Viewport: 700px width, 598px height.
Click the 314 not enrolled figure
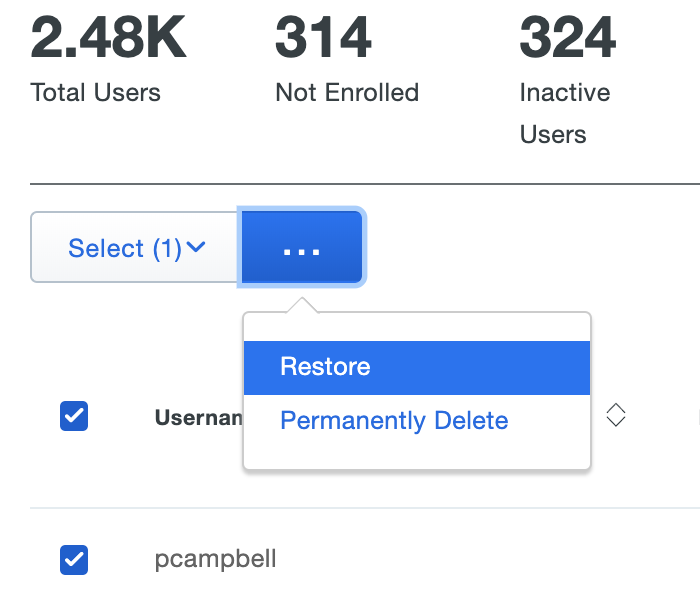pos(323,36)
